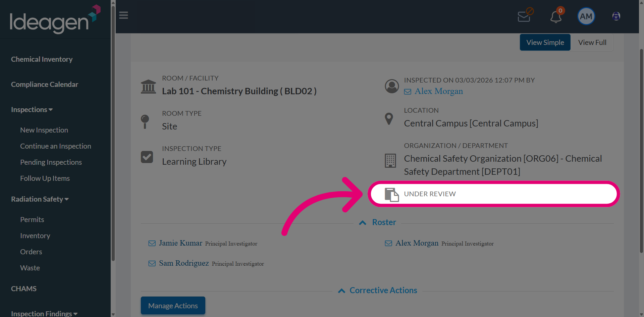The image size is (644, 317).
Task: Open Sam Rodriguez roster link
Action: click(184, 263)
